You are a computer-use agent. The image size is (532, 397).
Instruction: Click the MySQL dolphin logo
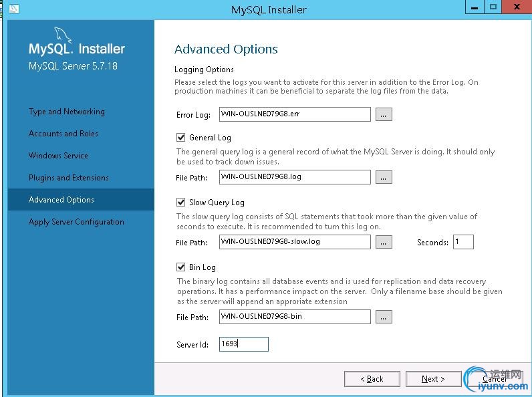(x=63, y=35)
